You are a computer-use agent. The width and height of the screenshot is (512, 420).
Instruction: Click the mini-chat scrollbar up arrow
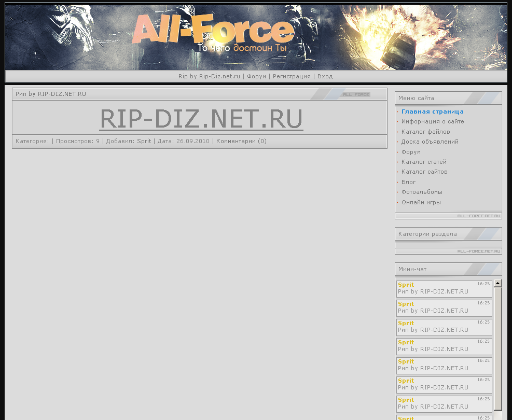click(497, 283)
